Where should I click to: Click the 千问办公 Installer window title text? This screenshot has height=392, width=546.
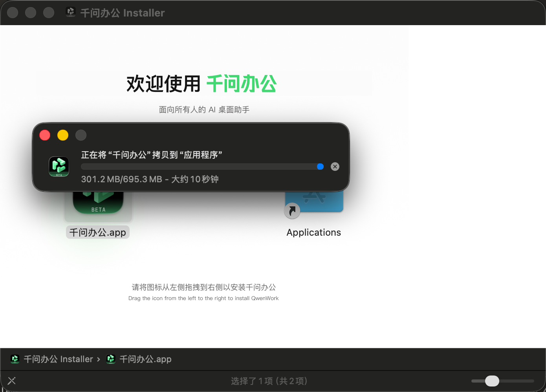pos(123,13)
